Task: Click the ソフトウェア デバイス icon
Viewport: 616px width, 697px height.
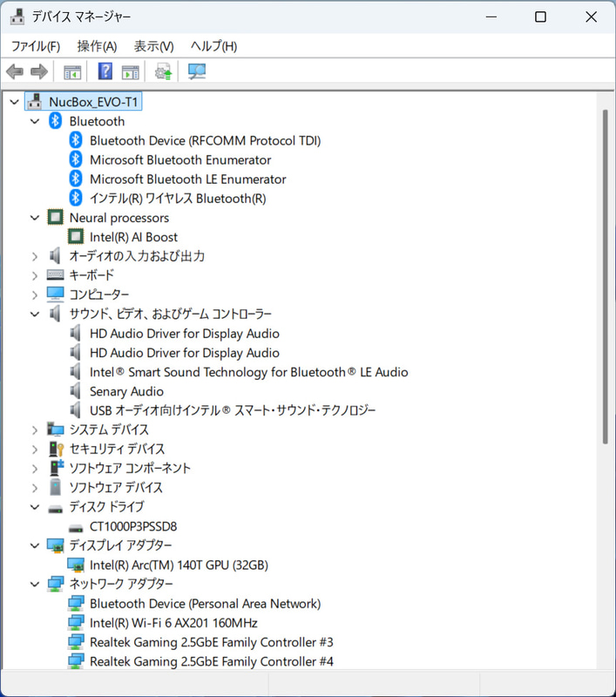Action: point(55,487)
